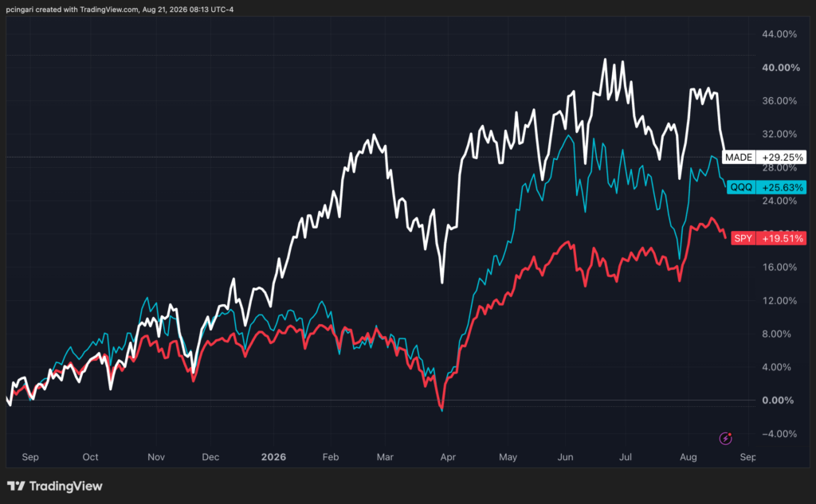The height and width of the screenshot is (504, 816).
Task: Click the TradingView logo
Action: [x=55, y=486]
